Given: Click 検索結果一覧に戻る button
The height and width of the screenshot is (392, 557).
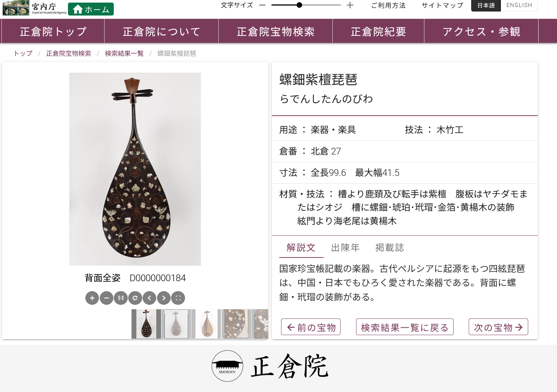Looking at the screenshot, I should point(404,327).
